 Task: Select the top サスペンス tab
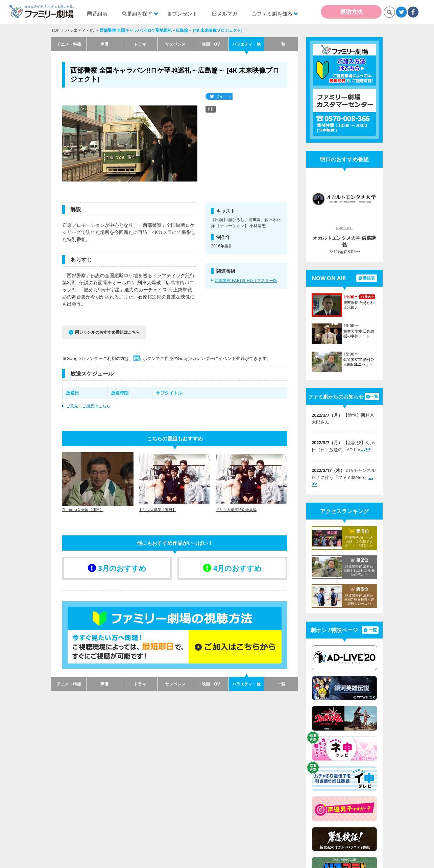pyautogui.click(x=175, y=44)
